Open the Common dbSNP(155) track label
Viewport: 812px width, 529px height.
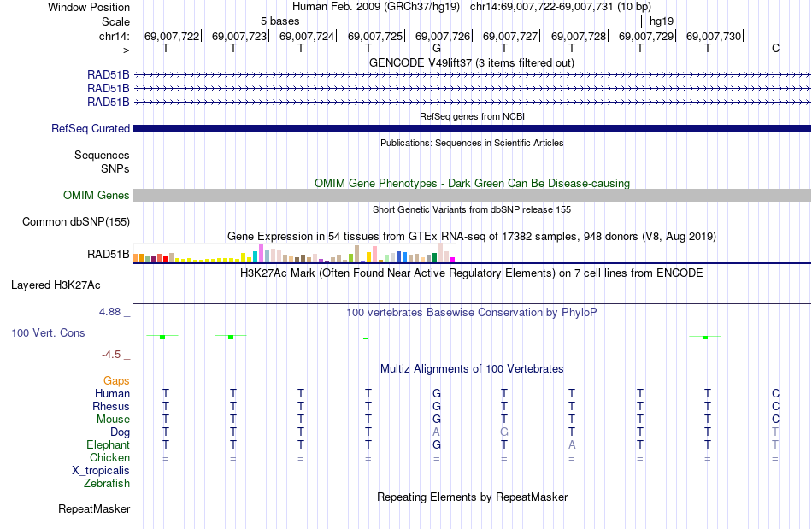(75, 221)
